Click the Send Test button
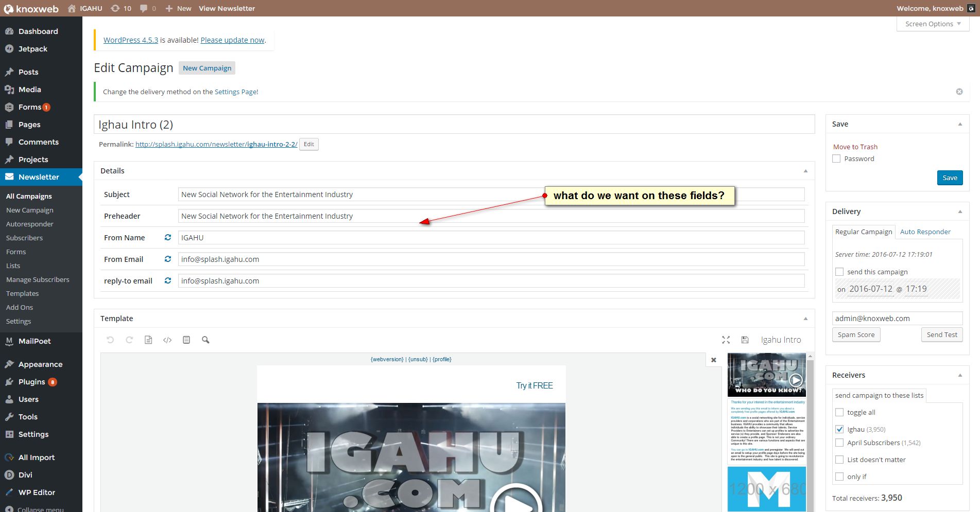Screen dimensions: 980x512 coord(942,334)
